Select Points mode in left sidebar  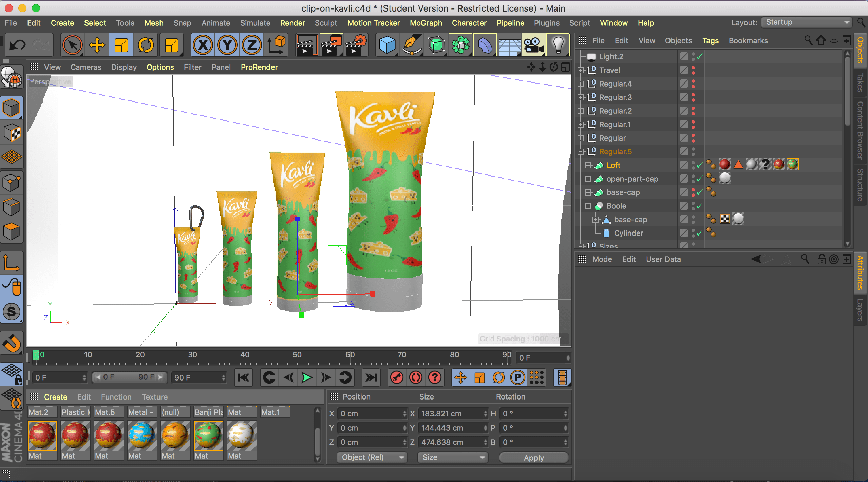point(12,183)
